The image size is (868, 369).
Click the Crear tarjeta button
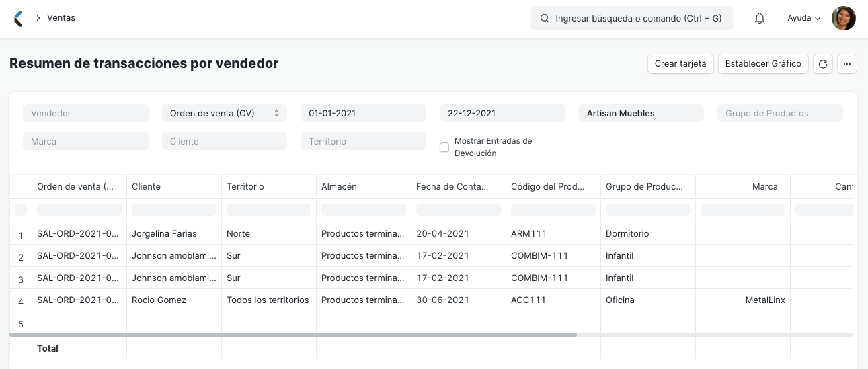(x=680, y=64)
